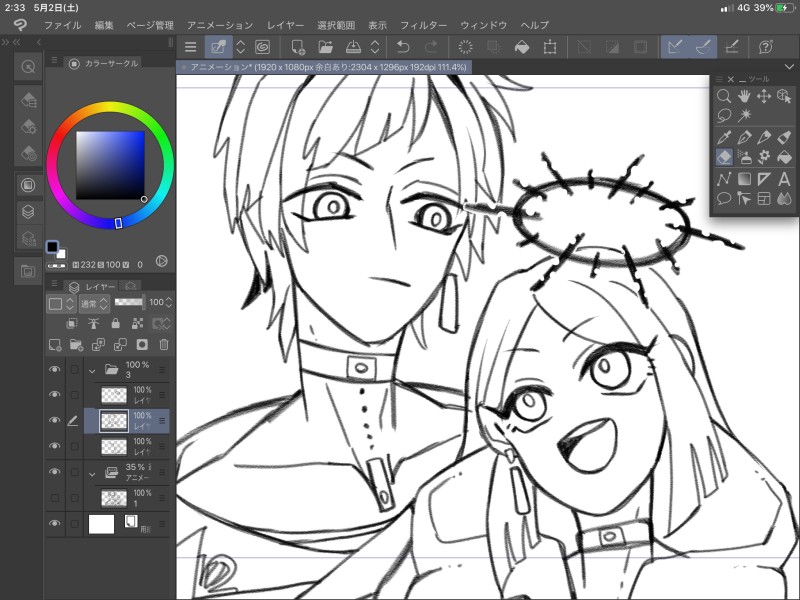Expand arrows beside save icon
800x600 pixels.
click(x=375, y=47)
